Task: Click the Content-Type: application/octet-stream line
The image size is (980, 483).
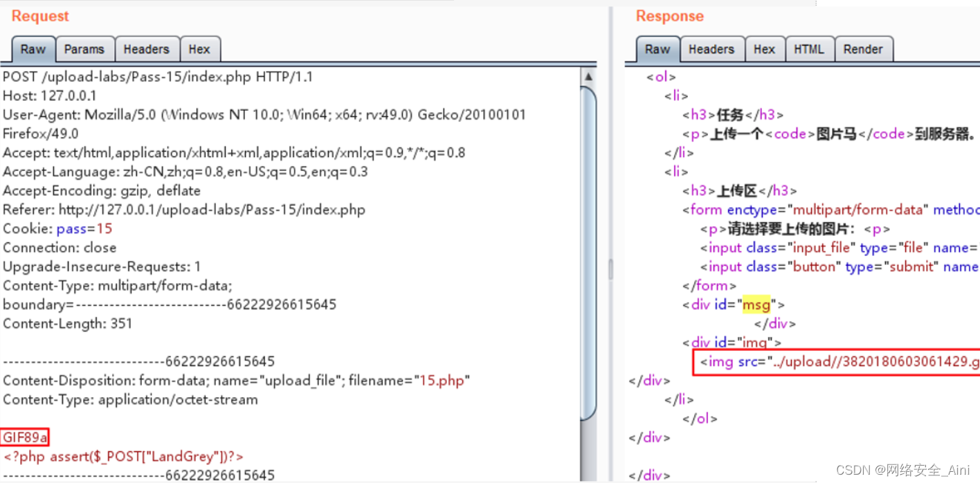Action: point(130,399)
